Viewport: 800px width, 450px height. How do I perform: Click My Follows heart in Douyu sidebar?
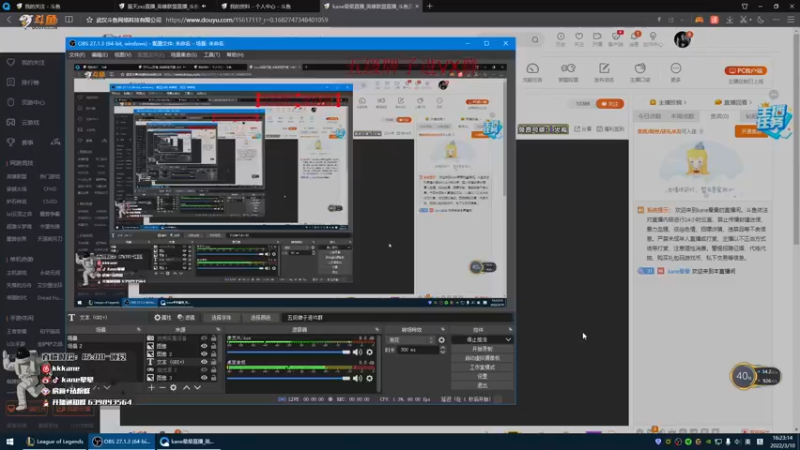pos(11,62)
